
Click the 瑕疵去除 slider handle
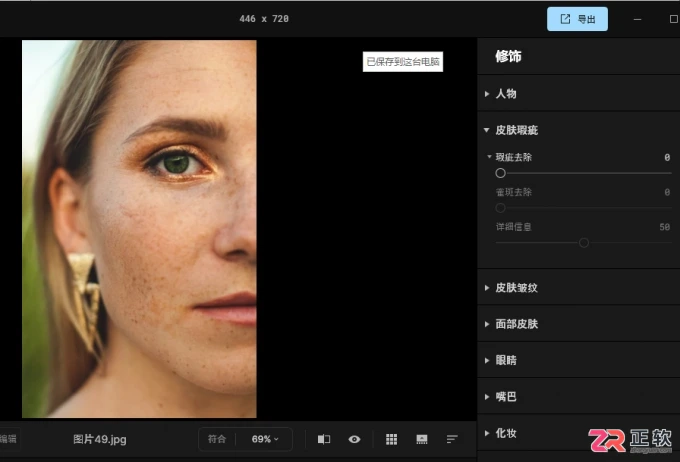click(500, 173)
